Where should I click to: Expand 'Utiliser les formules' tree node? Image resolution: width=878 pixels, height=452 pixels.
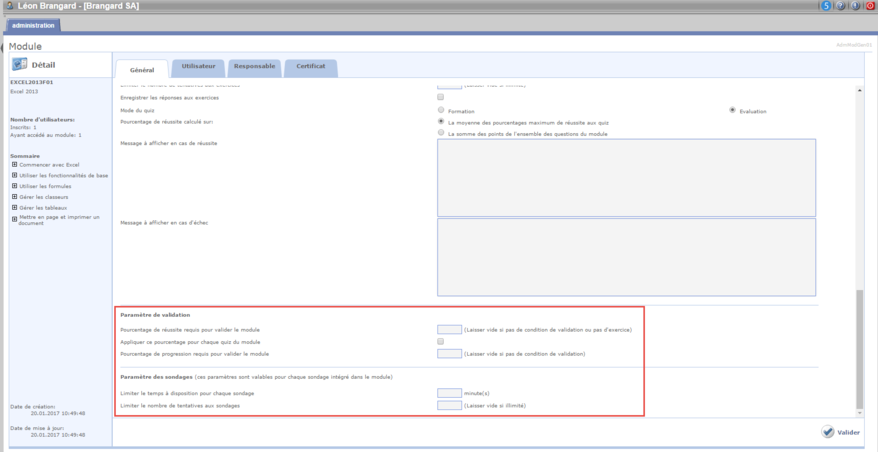14,186
